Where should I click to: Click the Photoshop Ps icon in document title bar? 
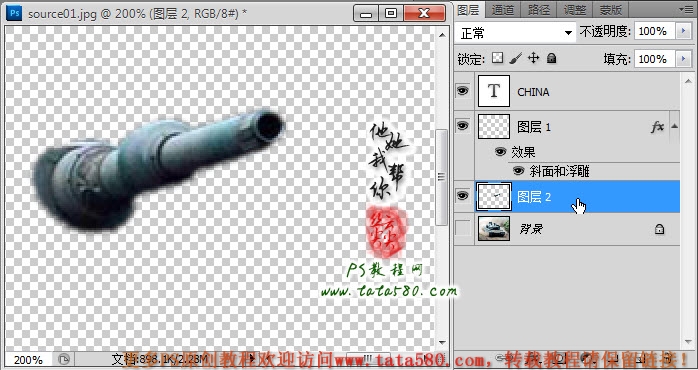pos(14,13)
